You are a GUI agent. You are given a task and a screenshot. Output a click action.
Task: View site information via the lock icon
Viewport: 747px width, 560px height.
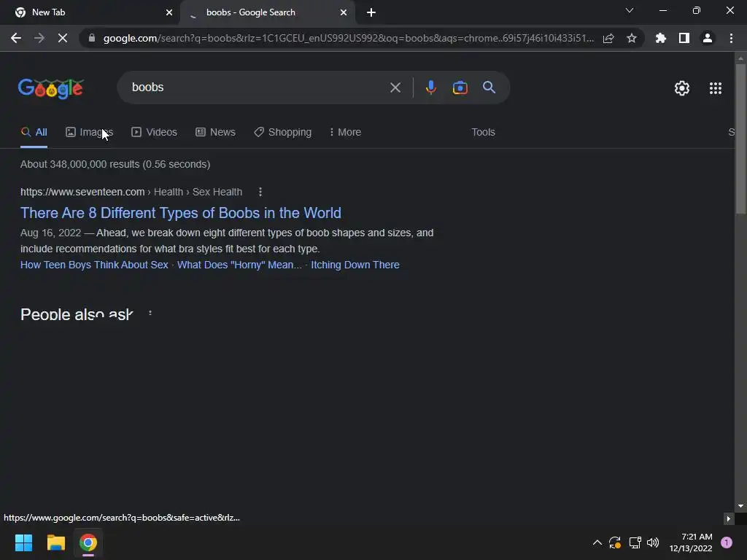pos(92,38)
